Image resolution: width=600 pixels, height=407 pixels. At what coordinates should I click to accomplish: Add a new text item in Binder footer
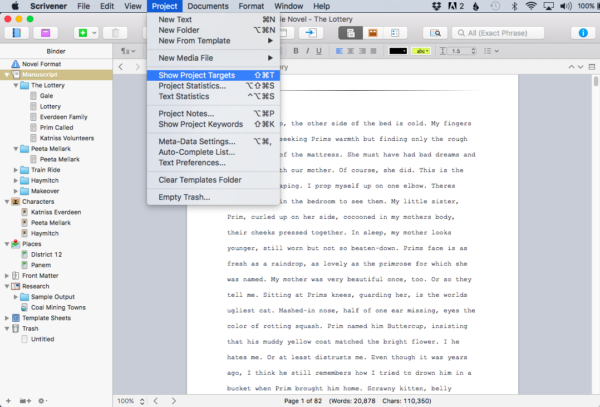[x=8, y=401]
